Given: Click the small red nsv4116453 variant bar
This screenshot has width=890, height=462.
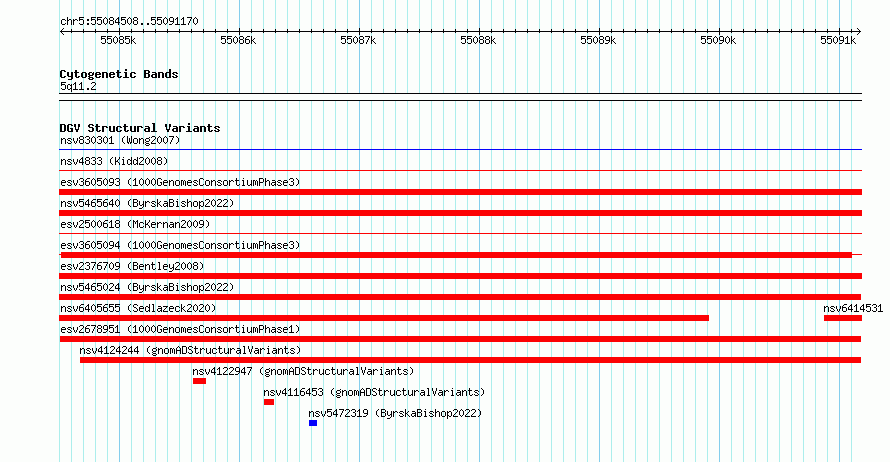Looking at the screenshot, I should click(x=269, y=402).
